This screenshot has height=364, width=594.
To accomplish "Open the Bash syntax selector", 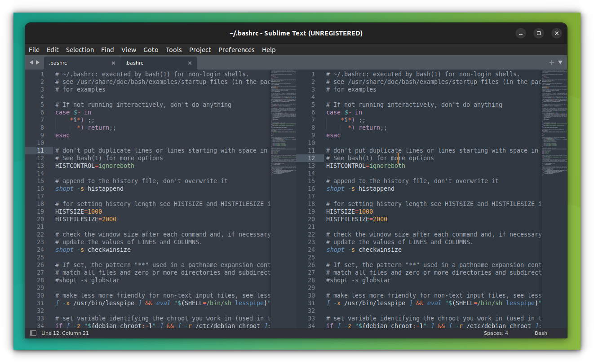I will click(541, 333).
